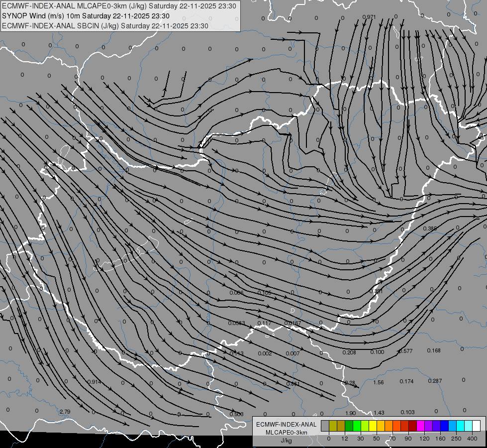Screen dimensions: 487x448
Task: Click legend tick label 12
Action: point(345,439)
